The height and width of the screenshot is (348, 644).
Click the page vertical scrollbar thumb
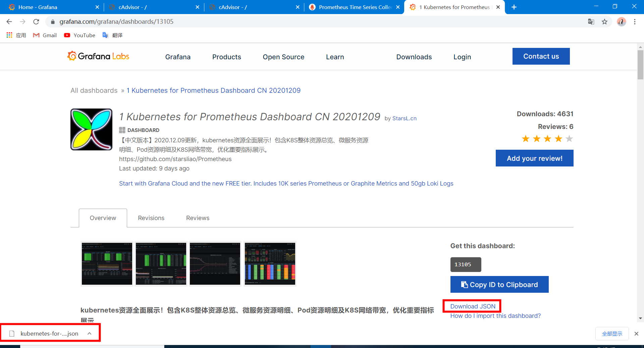click(x=641, y=65)
